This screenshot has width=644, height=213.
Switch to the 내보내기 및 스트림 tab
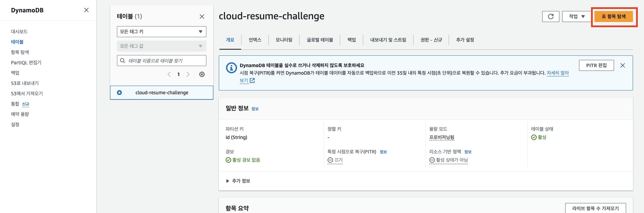(x=388, y=40)
